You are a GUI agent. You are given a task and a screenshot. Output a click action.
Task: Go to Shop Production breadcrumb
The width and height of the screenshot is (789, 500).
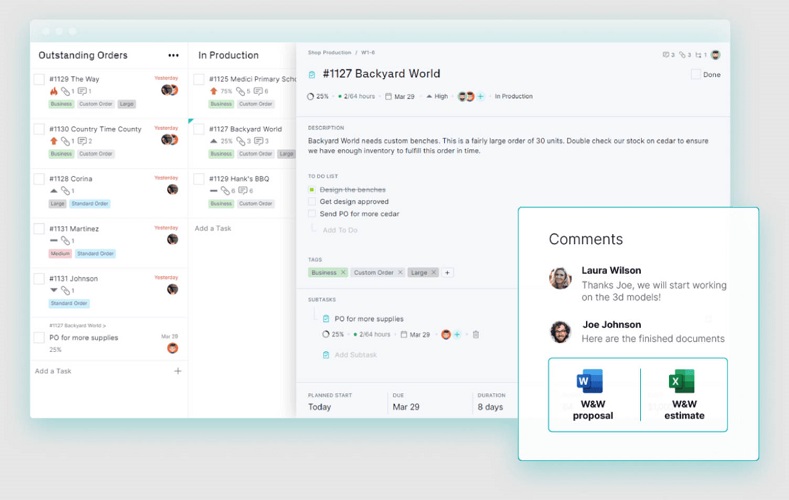(x=329, y=52)
